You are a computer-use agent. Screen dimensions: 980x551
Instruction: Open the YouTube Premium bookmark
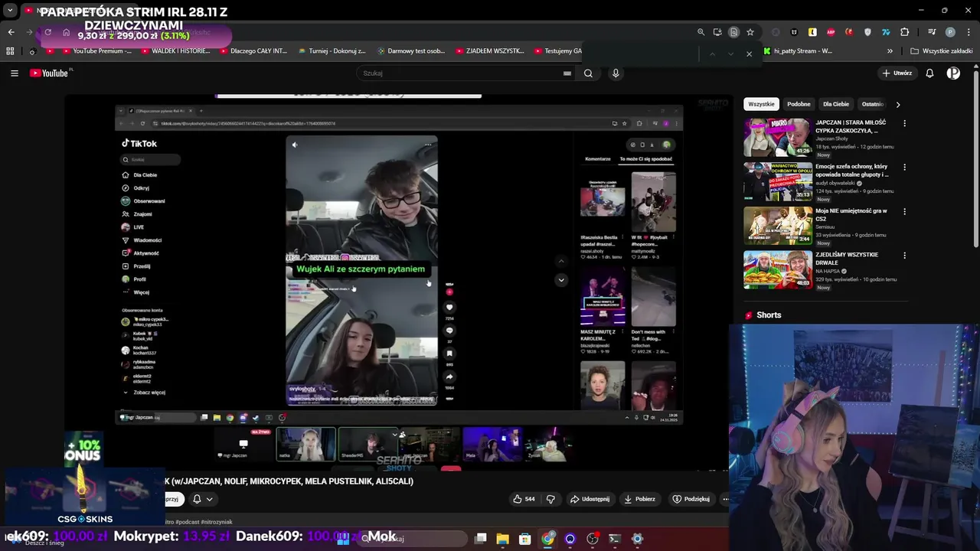tap(96, 51)
